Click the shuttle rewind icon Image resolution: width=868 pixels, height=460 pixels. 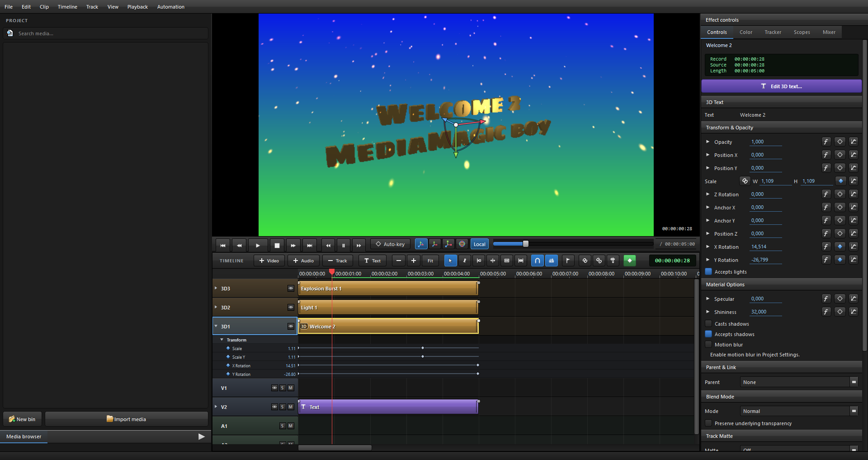point(328,245)
